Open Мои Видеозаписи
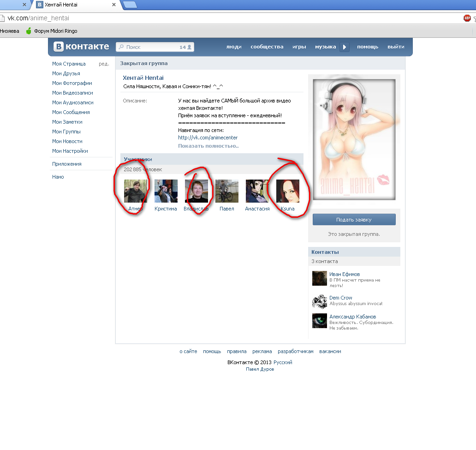 tap(72, 93)
